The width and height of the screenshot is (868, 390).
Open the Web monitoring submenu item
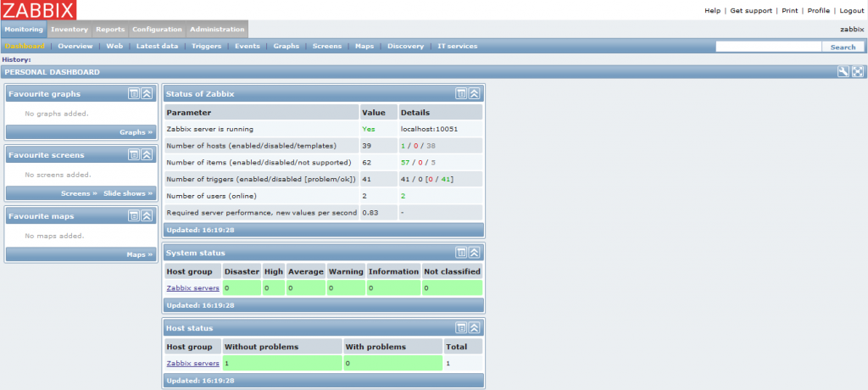114,46
